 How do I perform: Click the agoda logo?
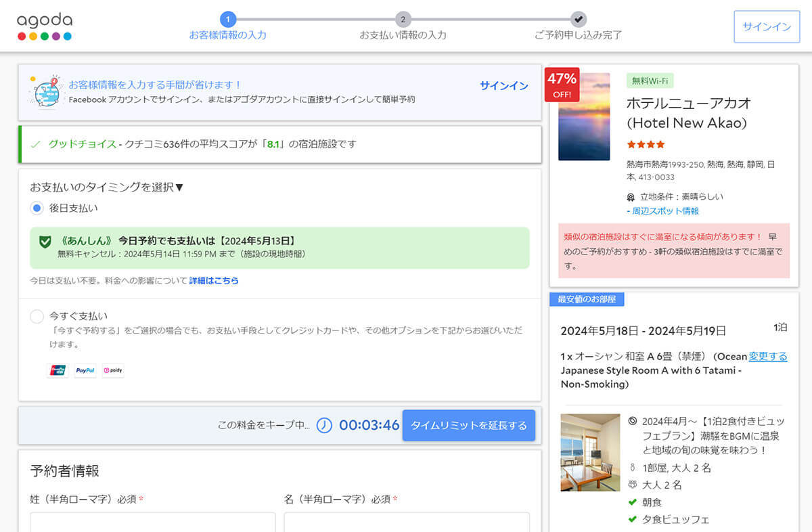pyautogui.click(x=45, y=26)
